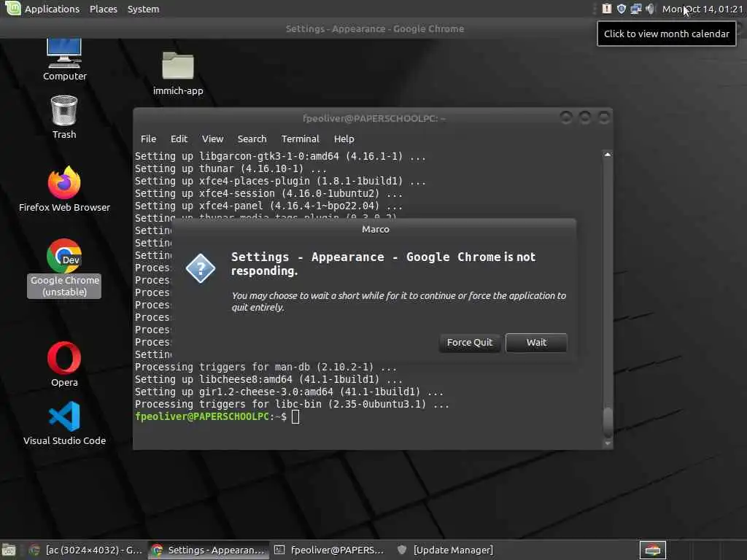Click the workspace switcher in bottom panel
This screenshot has height=560, width=747.
[x=652, y=550]
